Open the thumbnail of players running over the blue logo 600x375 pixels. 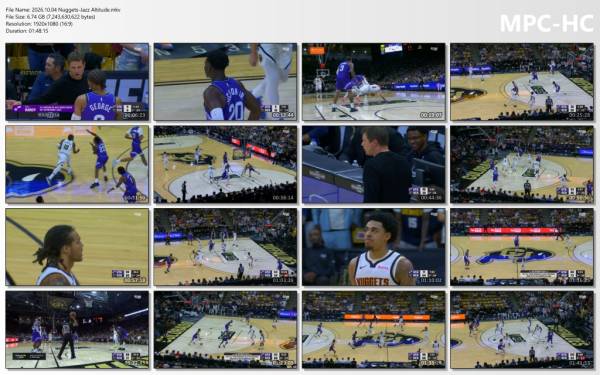pyautogui.click(x=77, y=165)
